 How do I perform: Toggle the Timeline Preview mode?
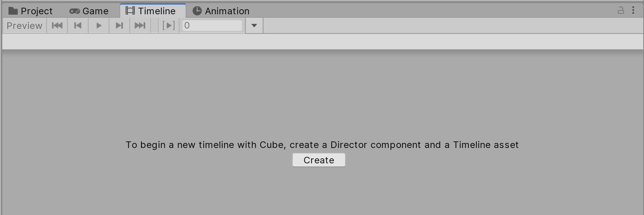[x=24, y=26]
